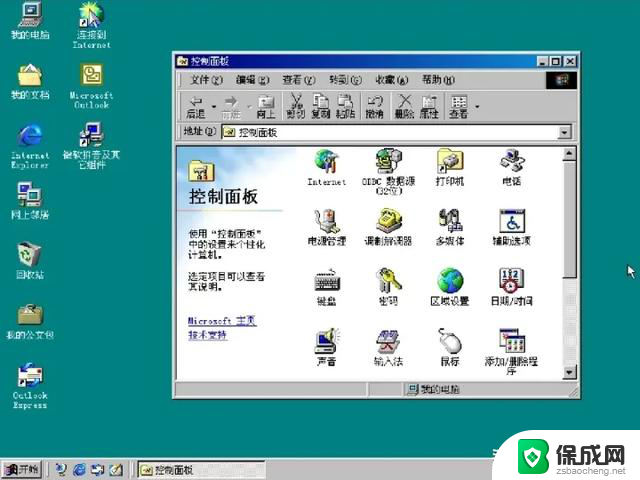Image resolution: width=640 pixels, height=480 pixels.
Task: Select Outlook Express desktop icon
Action: click(x=30, y=386)
